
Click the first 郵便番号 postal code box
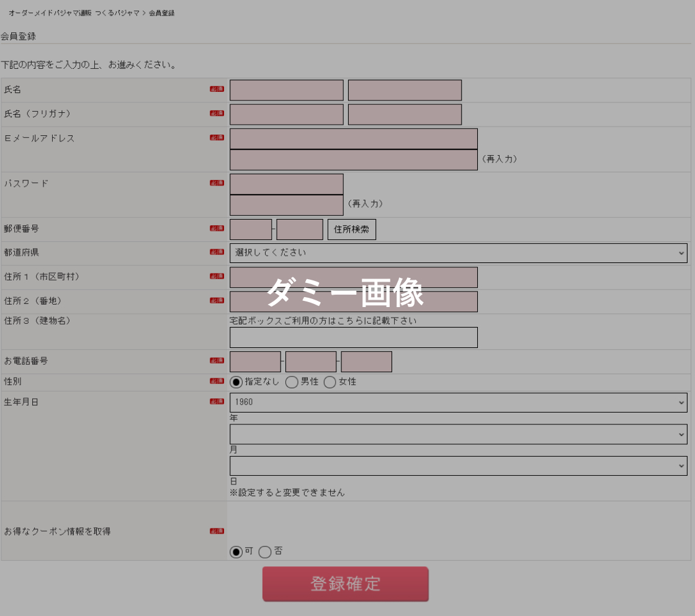point(251,230)
